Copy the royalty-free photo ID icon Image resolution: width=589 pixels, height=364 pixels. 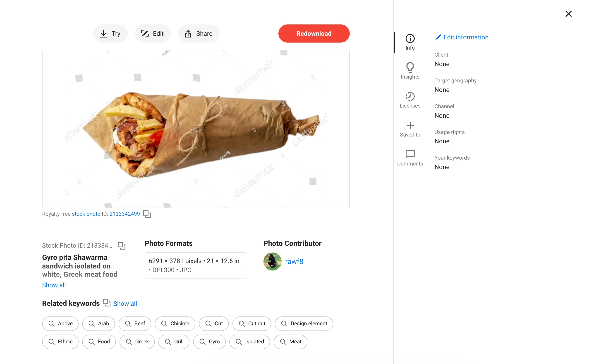pos(147,214)
